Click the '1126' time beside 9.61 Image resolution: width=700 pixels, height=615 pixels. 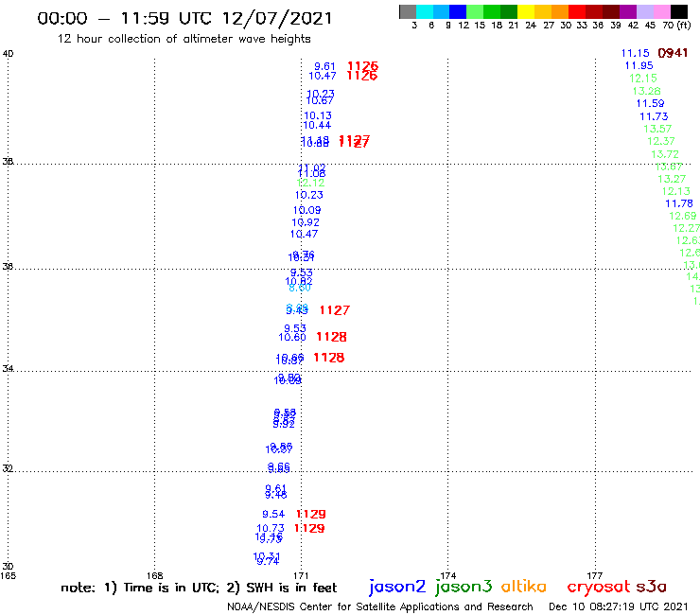point(363,66)
